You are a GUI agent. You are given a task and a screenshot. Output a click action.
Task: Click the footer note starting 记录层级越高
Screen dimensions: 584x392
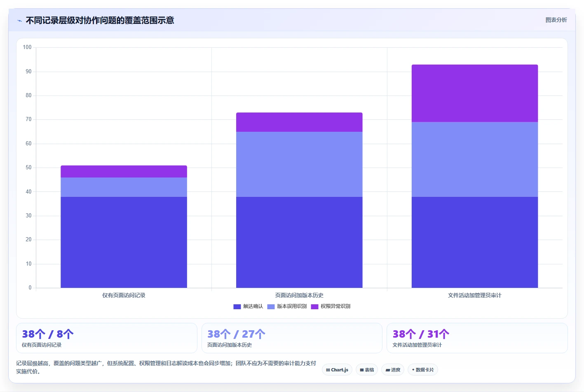(166, 367)
